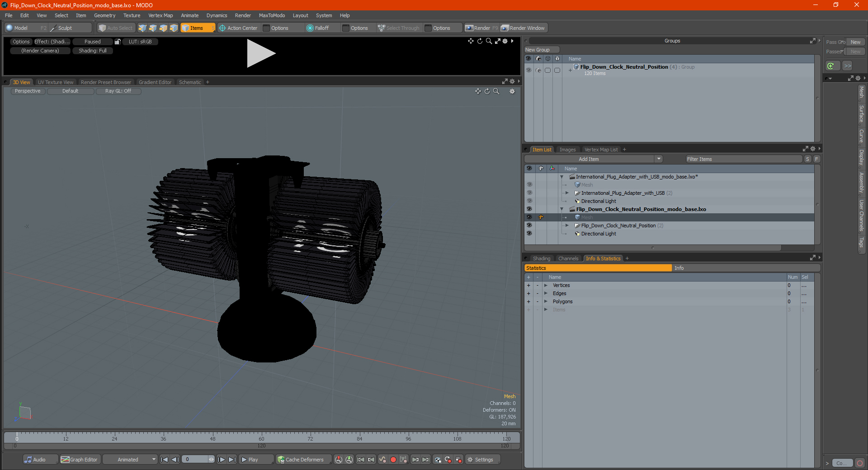The image size is (868, 470).
Task: Select the Items selection mode
Action: (198, 28)
